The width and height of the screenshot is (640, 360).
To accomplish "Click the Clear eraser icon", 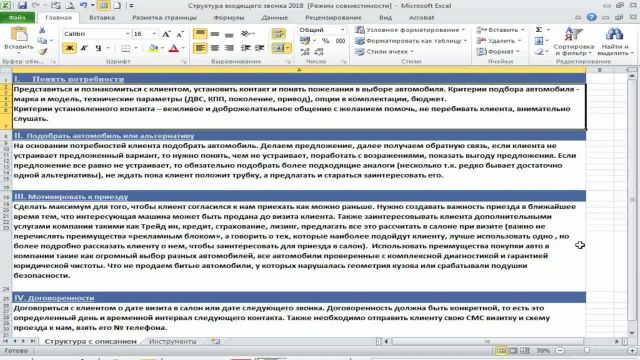I will coord(539,52).
